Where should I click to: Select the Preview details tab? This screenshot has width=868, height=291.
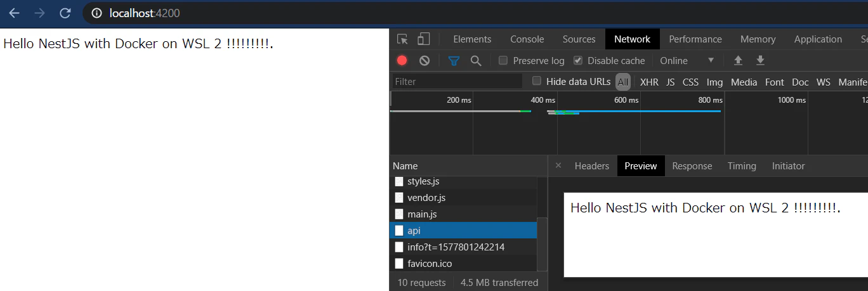[x=640, y=166]
